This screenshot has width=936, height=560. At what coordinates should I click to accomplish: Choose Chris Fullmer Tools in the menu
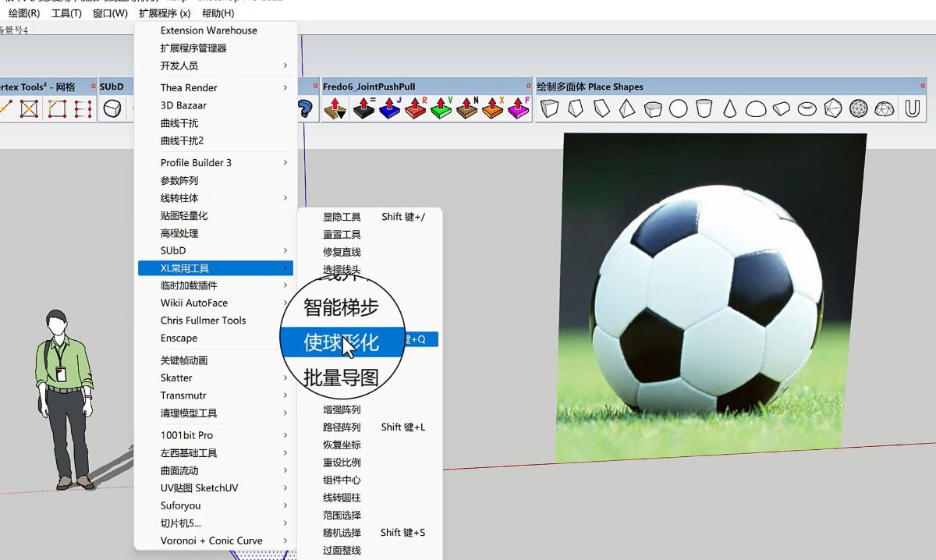pyautogui.click(x=216, y=321)
